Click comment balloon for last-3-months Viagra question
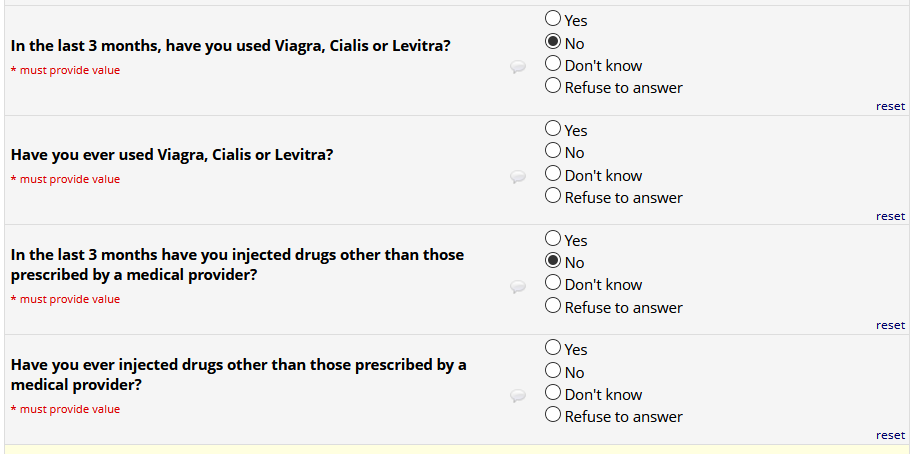Viewport: 913px width, 454px height. (518, 67)
